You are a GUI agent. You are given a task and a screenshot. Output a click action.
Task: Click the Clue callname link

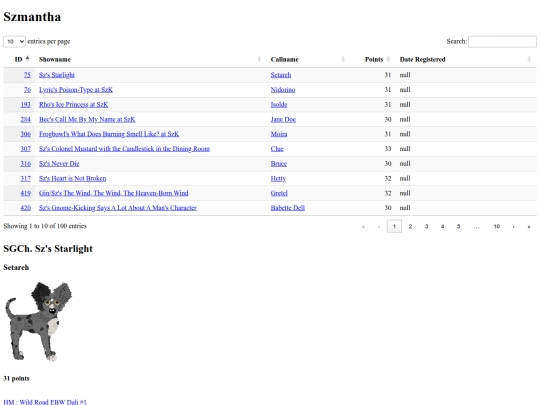coord(277,149)
